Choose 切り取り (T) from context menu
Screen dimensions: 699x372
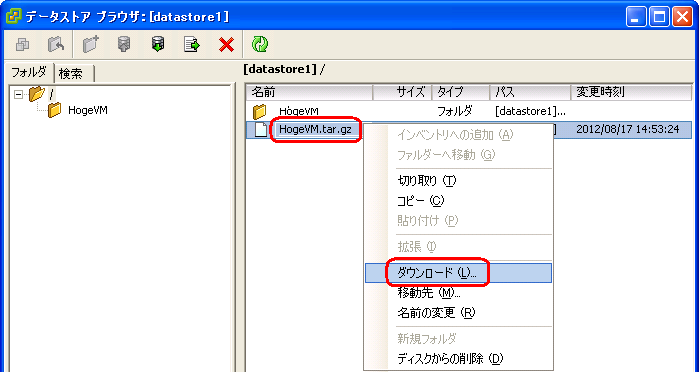click(x=458, y=181)
